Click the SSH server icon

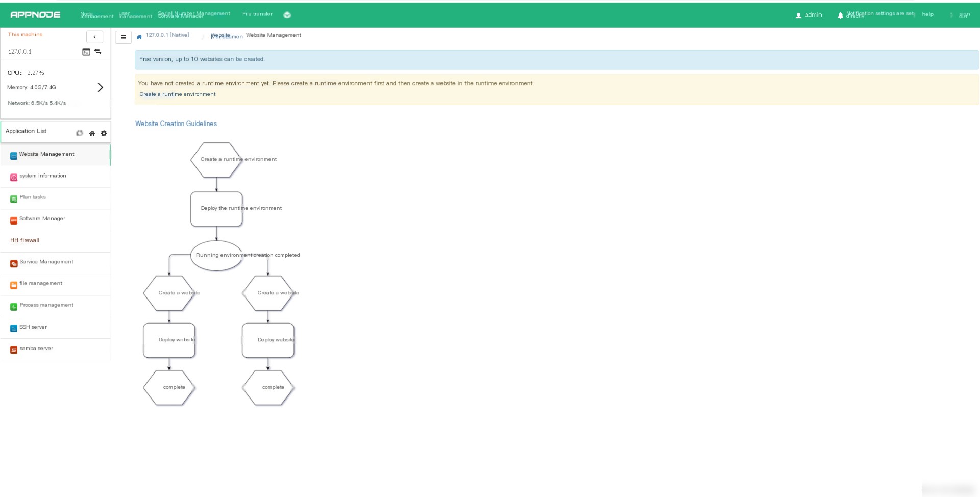pyautogui.click(x=14, y=328)
